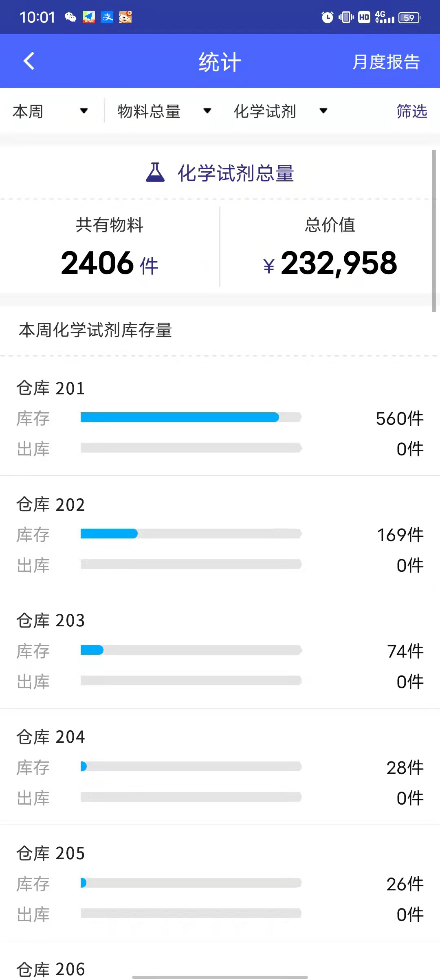Open the 月度报告 monthly report
Image resolution: width=440 pixels, height=980 pixels.
coord(386,62)
